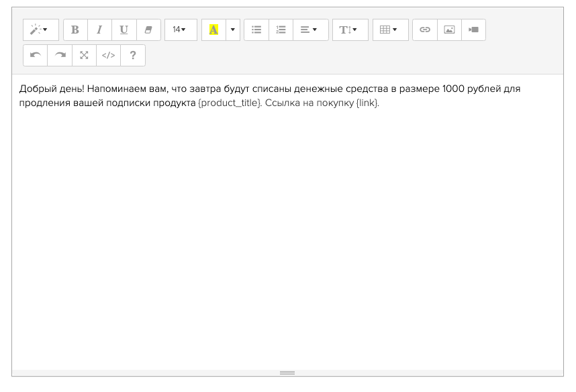Open the font size 14 dropdown

click(180, 30)
